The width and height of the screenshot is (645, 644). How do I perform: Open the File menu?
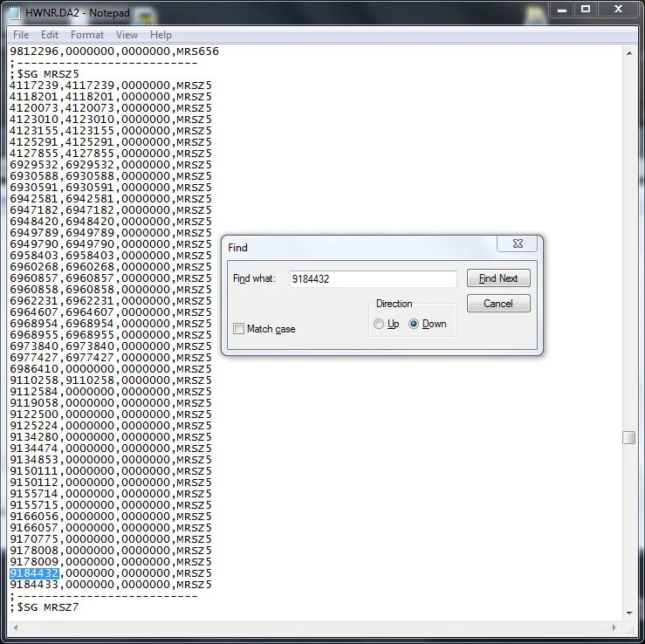(x=21, y=35)
